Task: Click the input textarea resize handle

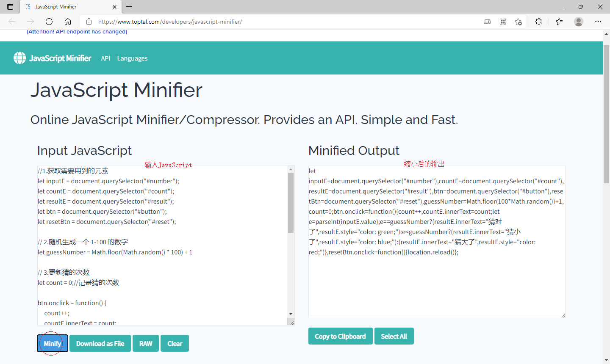Action: click(x=291, y=322)
